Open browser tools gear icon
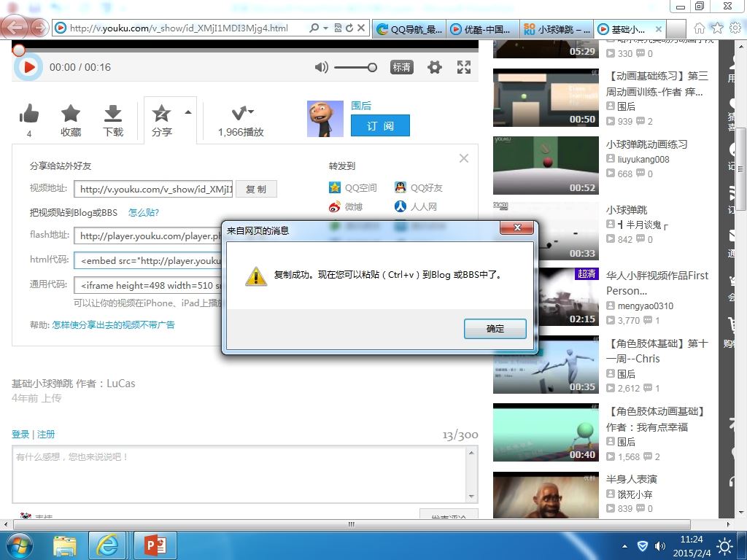Screen dimensions: 747x560 (x=735, y=28)
